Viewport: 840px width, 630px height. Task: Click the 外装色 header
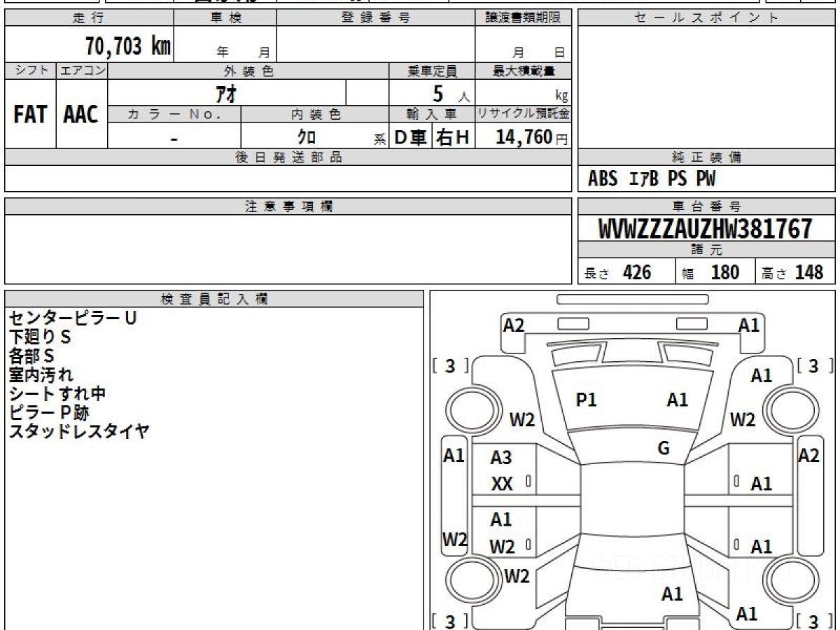(248, 71)
